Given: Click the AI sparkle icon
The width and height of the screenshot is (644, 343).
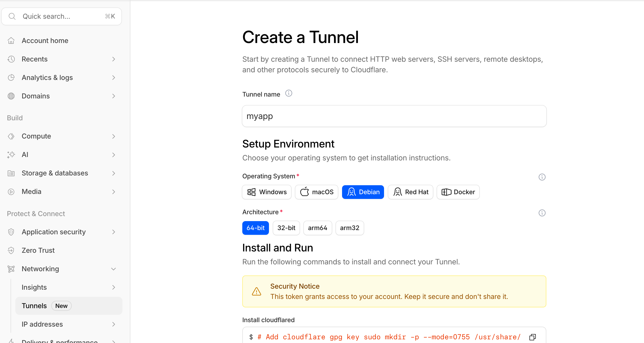Looking at the screenshot, I should coord(11,155).
